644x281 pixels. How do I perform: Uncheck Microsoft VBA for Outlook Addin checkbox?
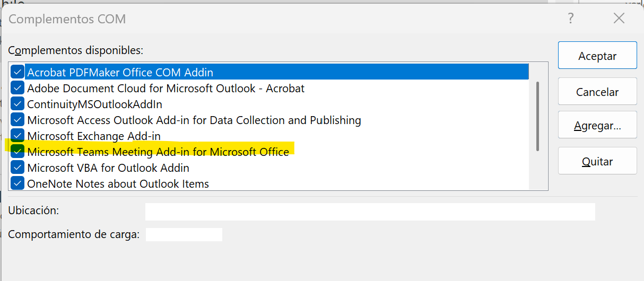pos(18,167)
